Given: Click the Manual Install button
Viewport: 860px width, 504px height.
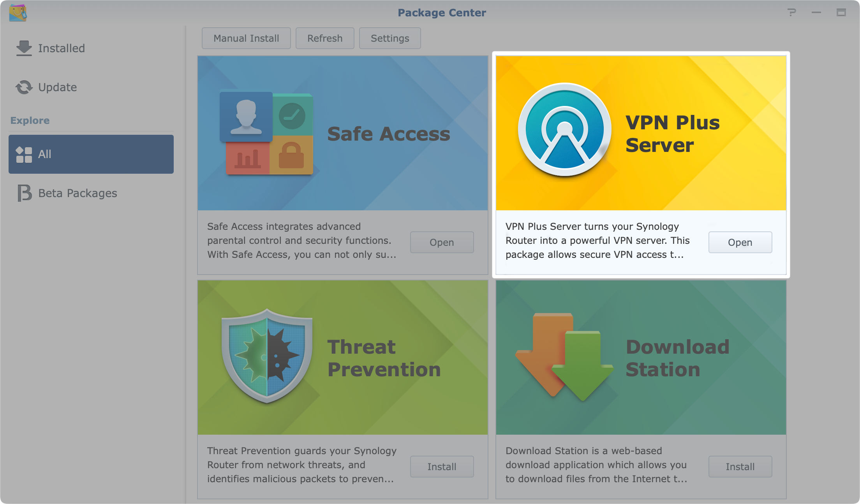Looking at the screenshot, I should [x=246, y=38].
